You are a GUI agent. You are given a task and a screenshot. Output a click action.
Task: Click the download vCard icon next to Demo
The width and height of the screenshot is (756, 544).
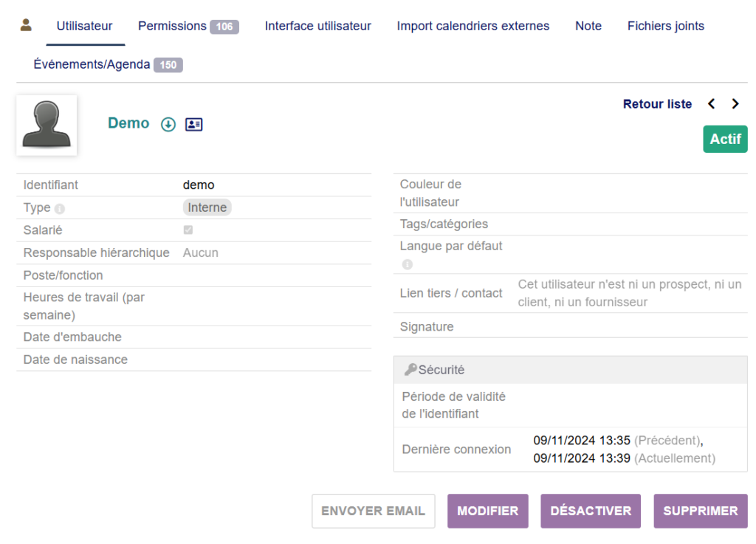click(x=168, y=125)
